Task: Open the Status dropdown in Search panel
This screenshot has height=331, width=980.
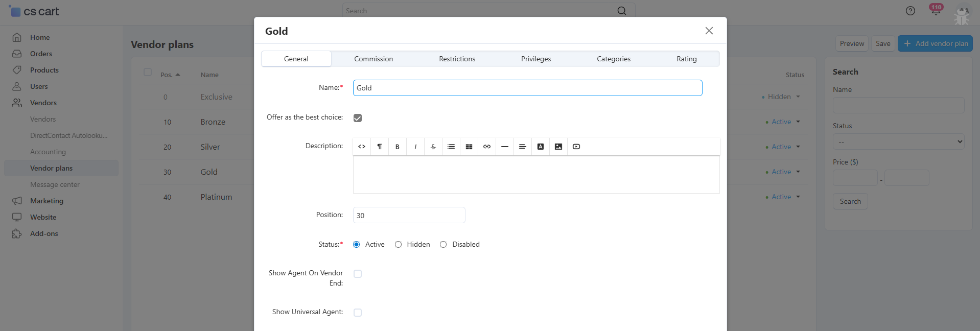Action: (x=898, y=142)
